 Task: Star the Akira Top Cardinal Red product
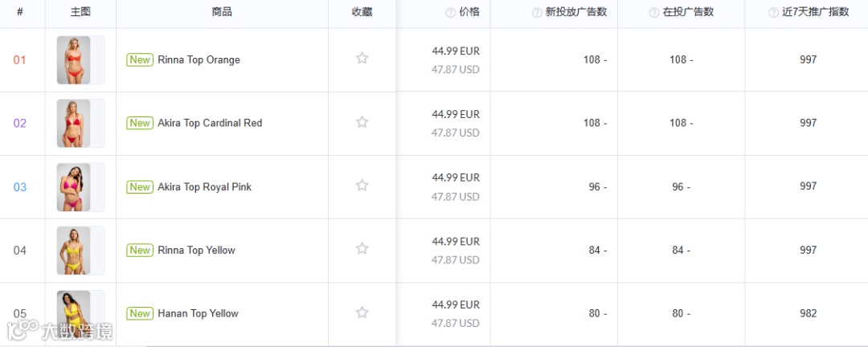[x=362, y=122]
